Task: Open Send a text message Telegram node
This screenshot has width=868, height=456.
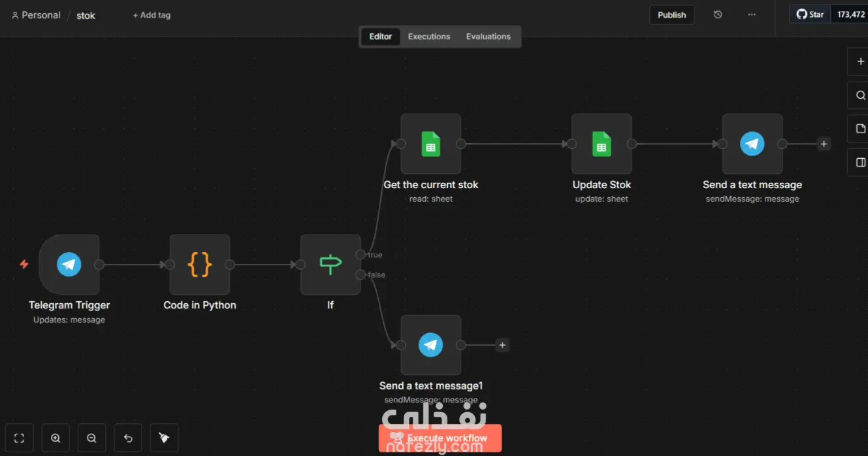Action: [x=752, y=144]
